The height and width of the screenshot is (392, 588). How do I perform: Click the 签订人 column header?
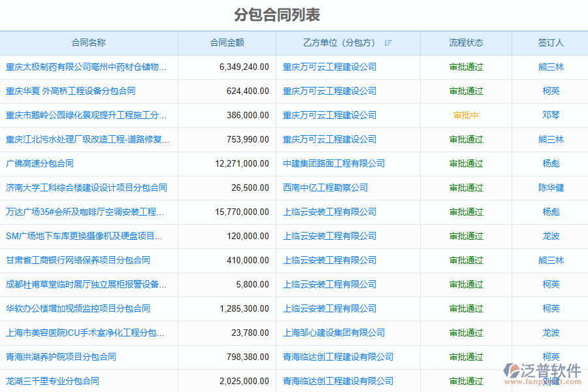551,43
